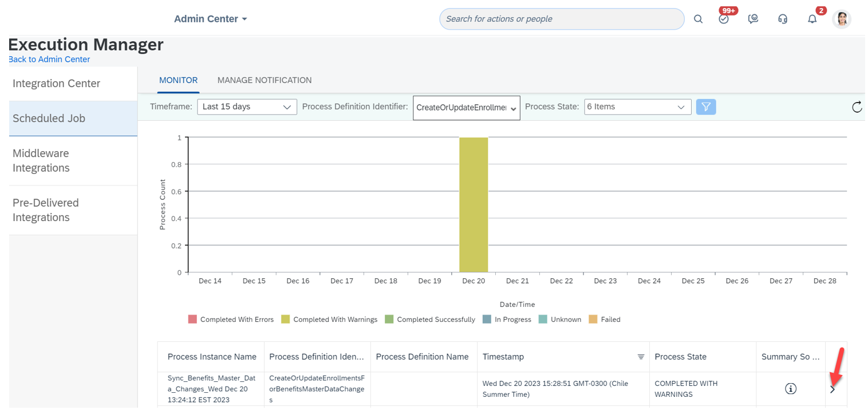
Task: Click the user profile avatar
Action: [841, 19]
